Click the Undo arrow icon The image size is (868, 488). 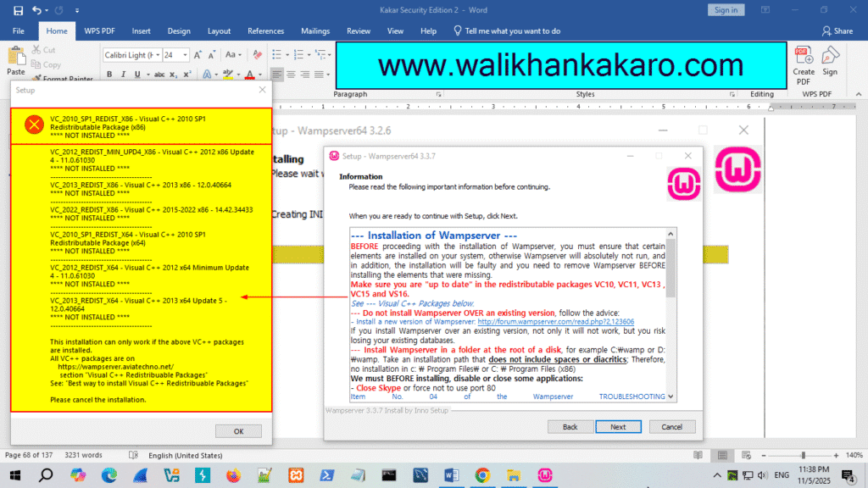(36, 9)
